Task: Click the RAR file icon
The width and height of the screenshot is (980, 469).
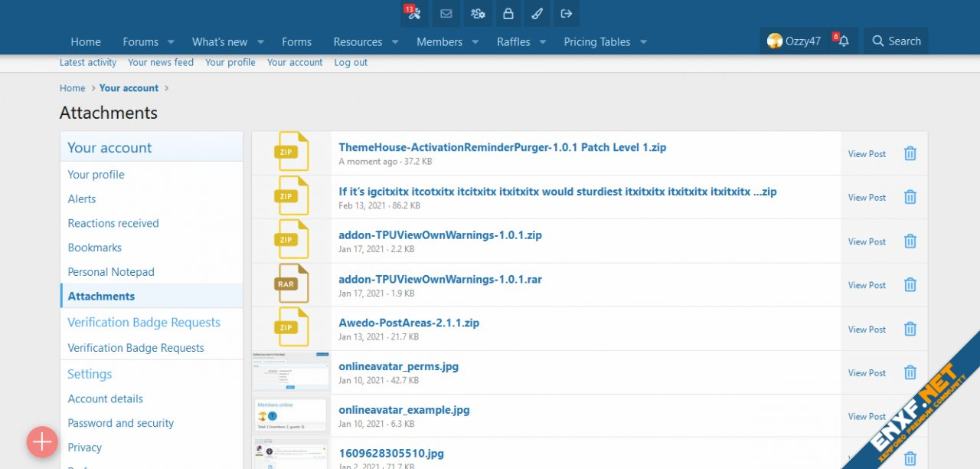Action: [x=292, y=284]
